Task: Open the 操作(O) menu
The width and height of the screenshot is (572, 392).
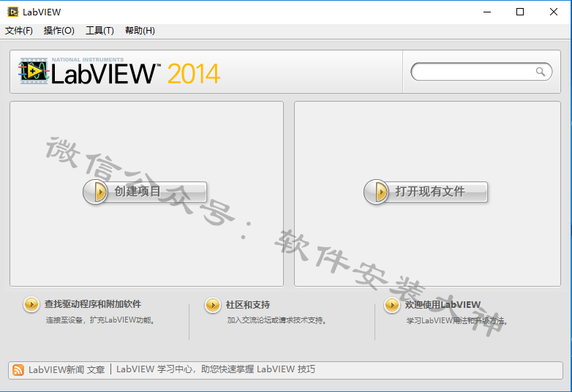Action: pyautogui.click(x=59, y=31)
